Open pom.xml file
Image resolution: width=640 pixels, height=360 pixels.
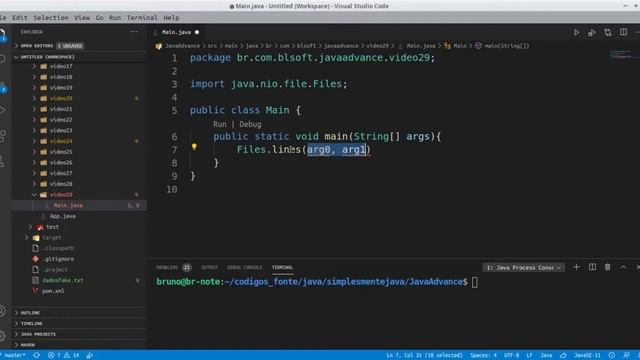[x=53, y=291]
